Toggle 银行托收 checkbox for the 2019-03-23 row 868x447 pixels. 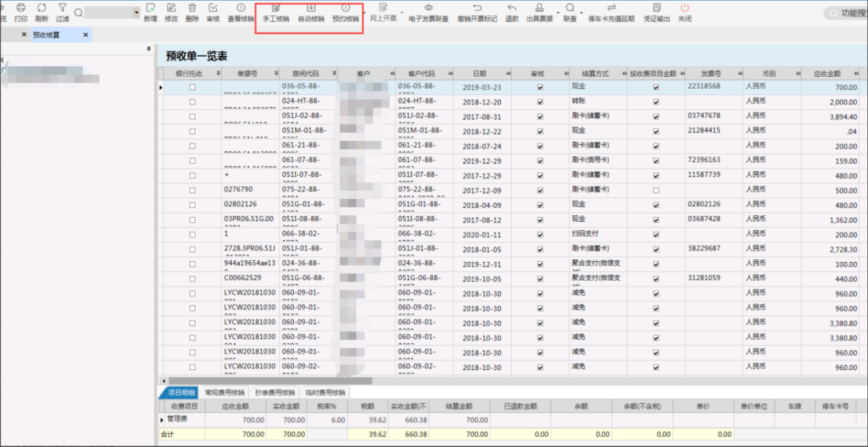click(x=192, y=88)
